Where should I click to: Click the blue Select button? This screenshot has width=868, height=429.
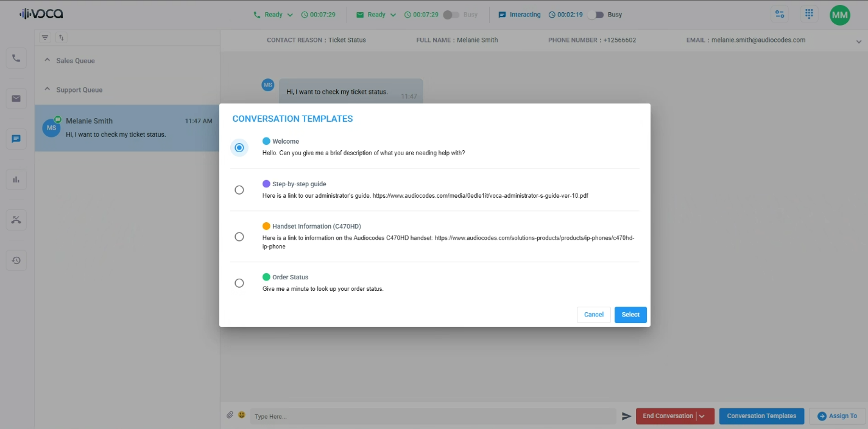[630, 315]
